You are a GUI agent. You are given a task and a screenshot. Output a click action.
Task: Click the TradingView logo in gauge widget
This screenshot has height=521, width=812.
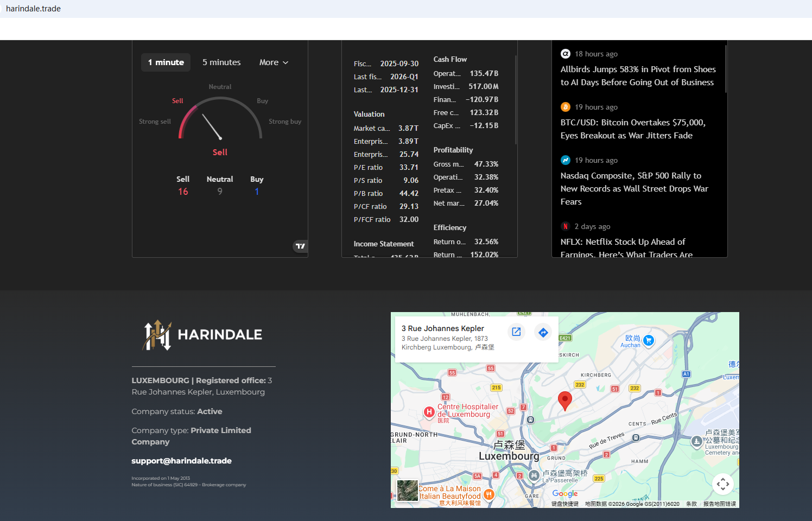click(x=300, y=246)
